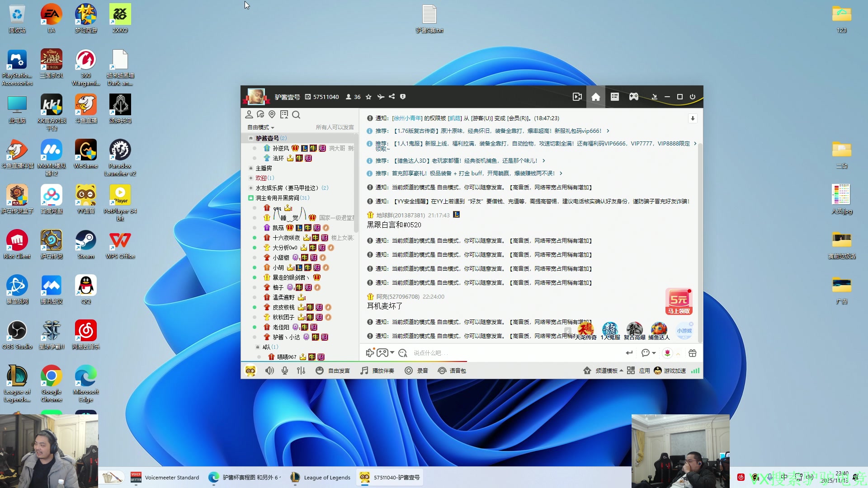The width and height of the screenshot is (868, 488).
Task: Click the gift box icon in chat bar
Action: point(692,353)
